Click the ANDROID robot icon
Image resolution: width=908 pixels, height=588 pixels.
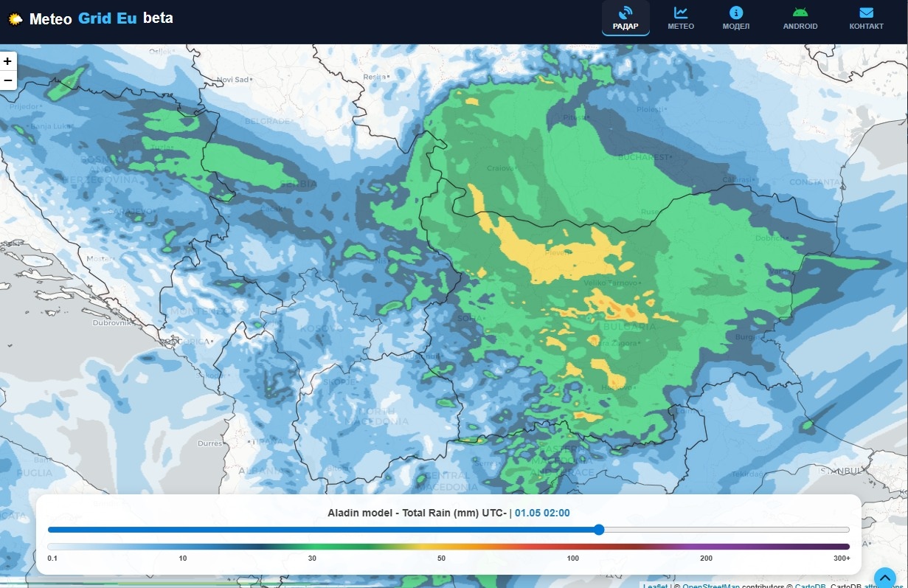800,13
